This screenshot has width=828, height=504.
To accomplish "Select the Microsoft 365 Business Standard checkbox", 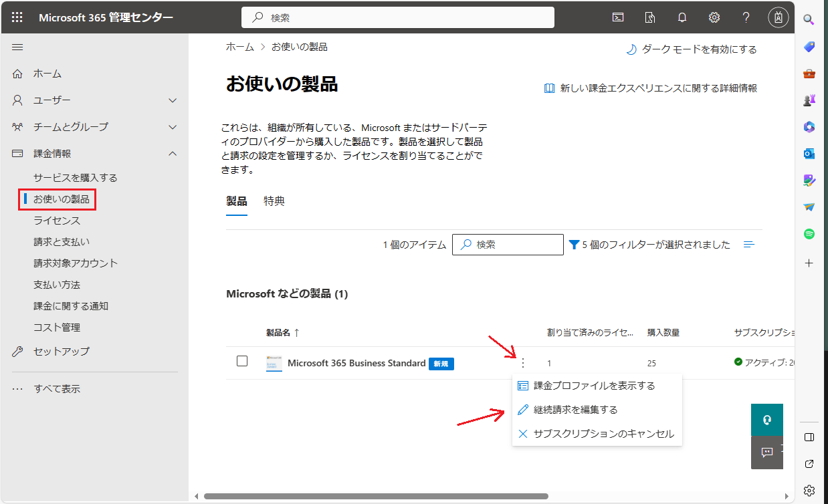I will coord(242,361).
